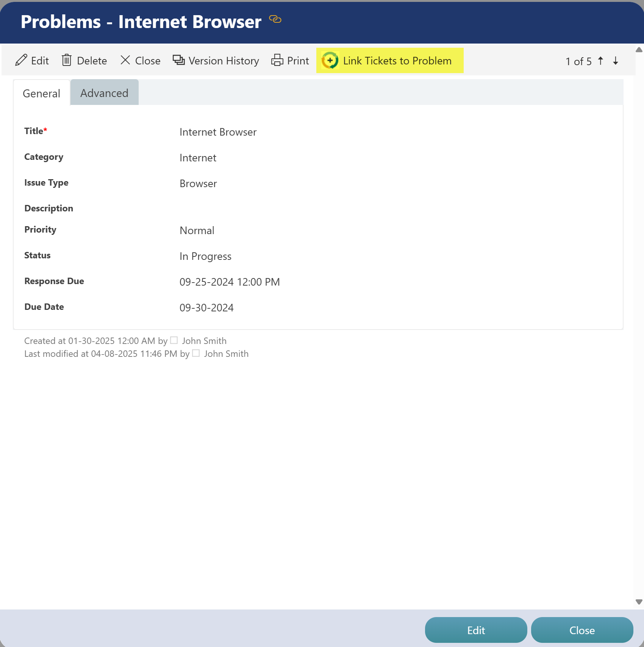Click the trash Delete icon
This screenshot has width=644, height=647.
click(x=67, y=60)
